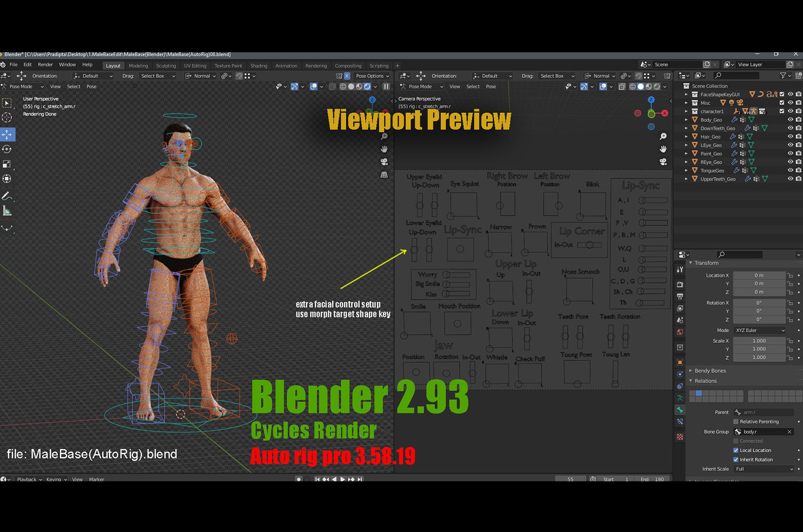Enable rendered shading in left viewport header
Image resolution: width=803 pixels, height=532 pixels.
(367, 86)
